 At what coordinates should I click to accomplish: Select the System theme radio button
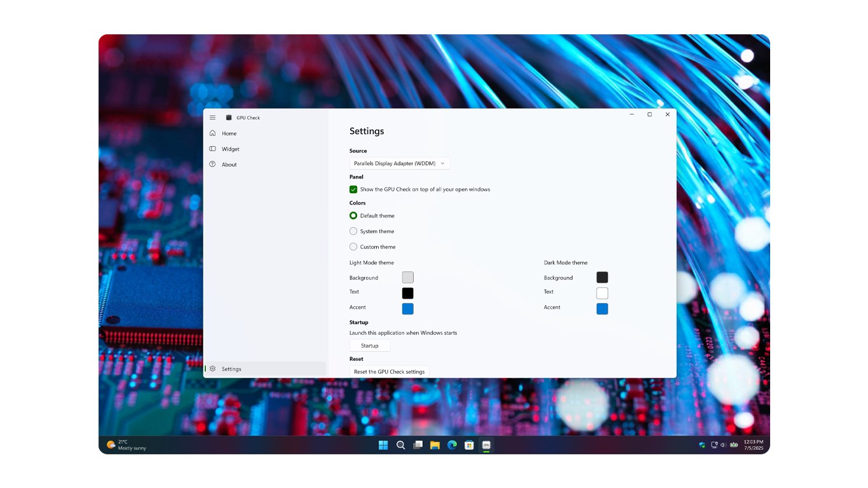(353, 231)
